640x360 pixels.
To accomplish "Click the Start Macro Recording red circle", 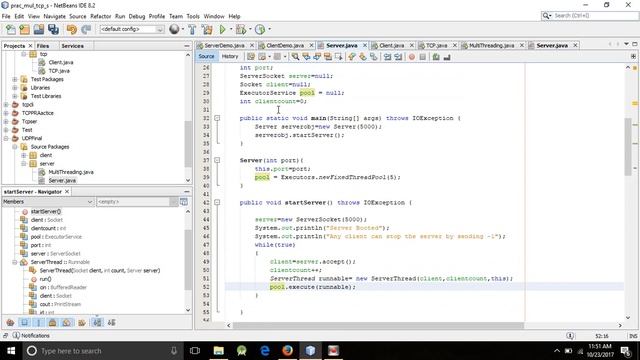I will [411, 57].
